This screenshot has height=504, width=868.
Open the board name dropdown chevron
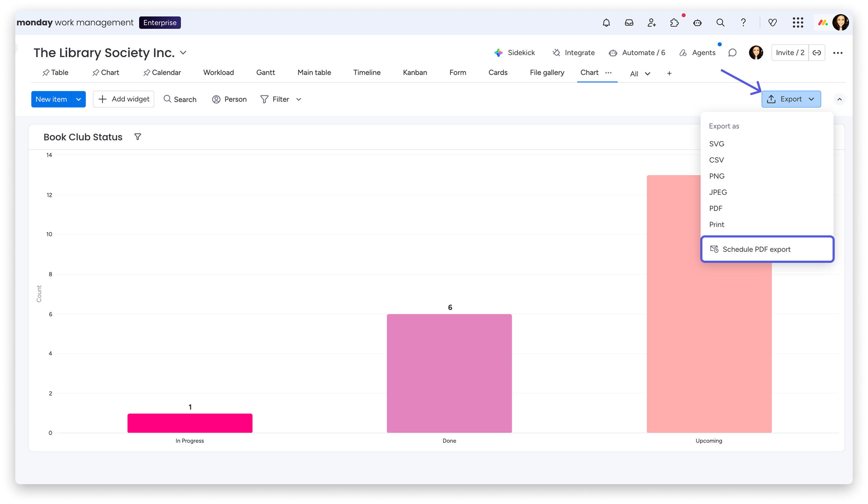point(183,53)
